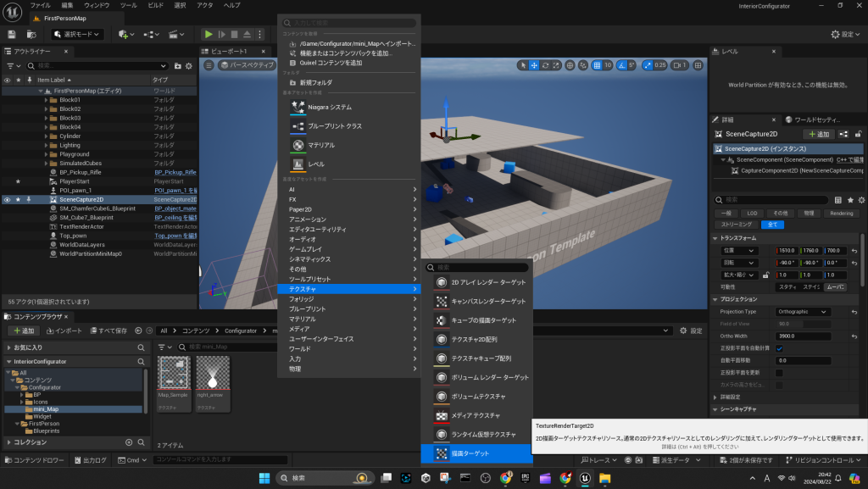The width and height of the screenshot is (868, 489).
Task: Expand the Lighting folder in outliner
Action: pyautogui.click(x=46, y=145)
